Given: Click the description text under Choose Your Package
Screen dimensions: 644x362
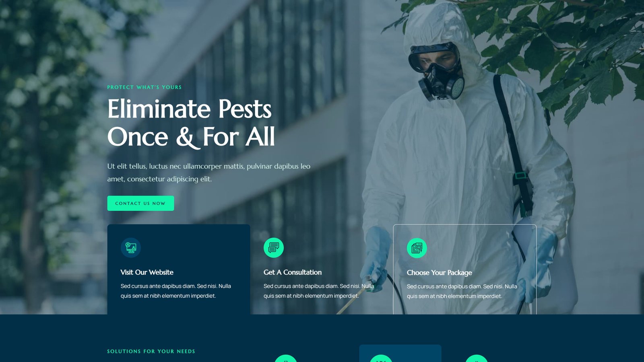Looking at the screenshot, I should pyautogui.click(x=462, y=291).
